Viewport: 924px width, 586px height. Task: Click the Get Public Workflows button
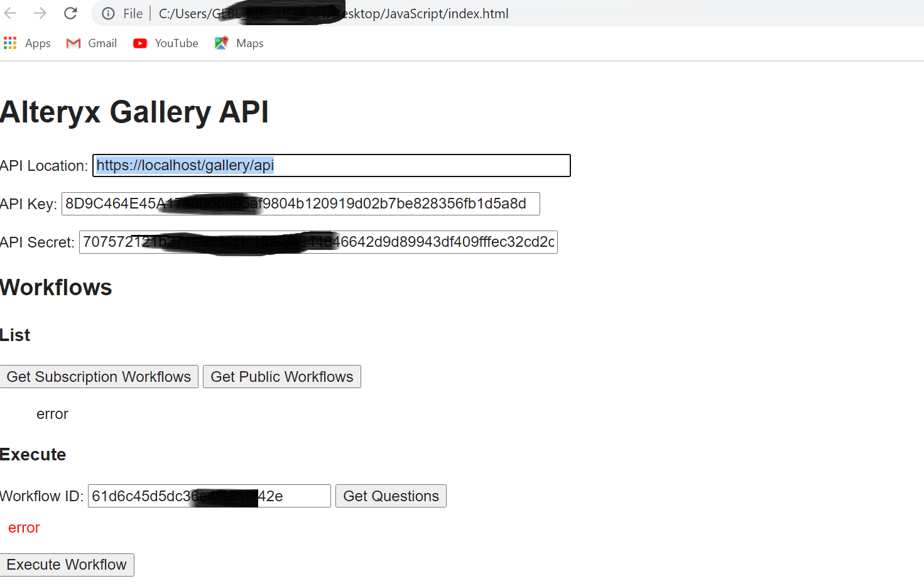[x=281, y=376]
